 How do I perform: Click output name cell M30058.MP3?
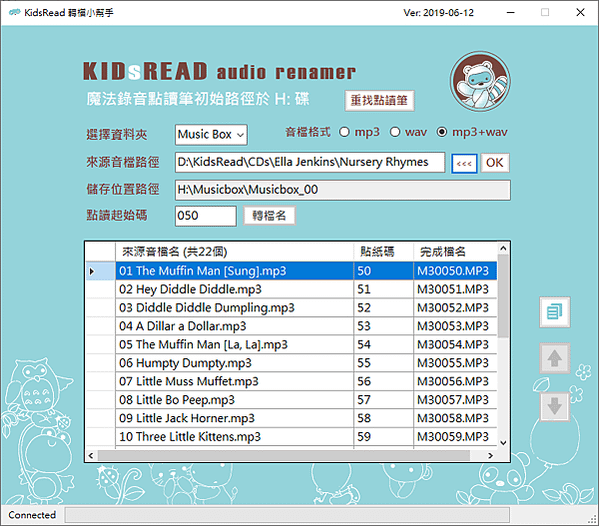(x=455, y=418)
